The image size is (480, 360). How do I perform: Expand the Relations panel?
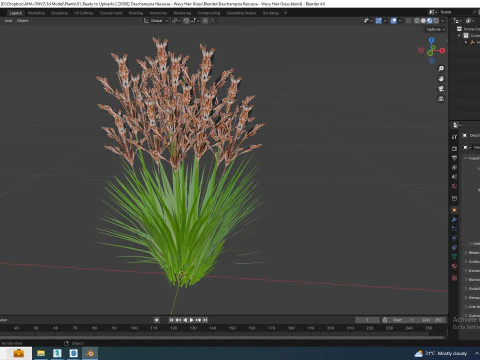tap(466, 253)
